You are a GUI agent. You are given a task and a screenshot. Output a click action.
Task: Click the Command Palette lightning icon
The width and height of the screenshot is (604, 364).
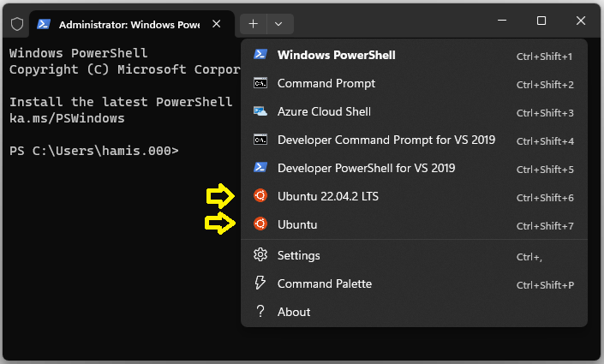click(x=260, y=283)
